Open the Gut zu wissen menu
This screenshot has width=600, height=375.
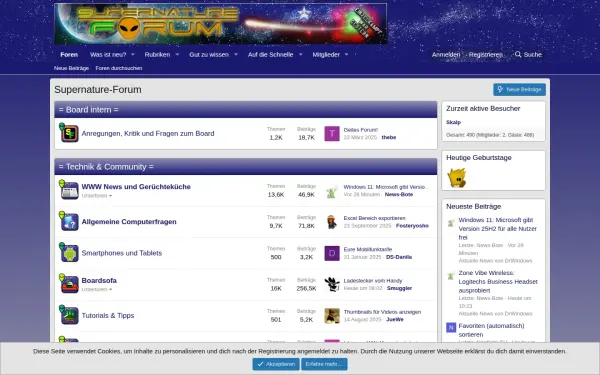[x=209, y=55]
